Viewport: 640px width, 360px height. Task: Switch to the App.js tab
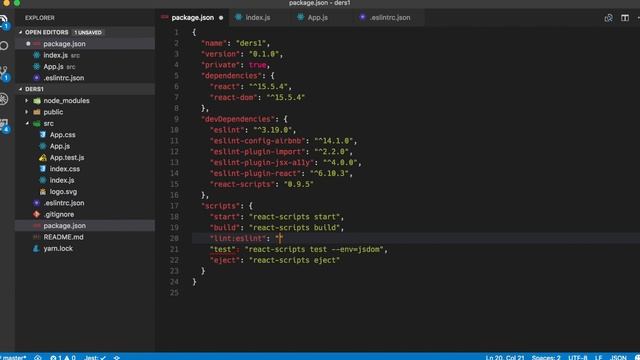pos(318,18)
